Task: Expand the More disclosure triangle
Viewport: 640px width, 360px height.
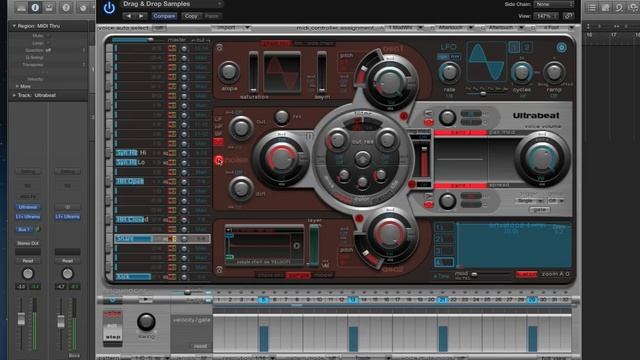Action: click(x=17, y=87)
